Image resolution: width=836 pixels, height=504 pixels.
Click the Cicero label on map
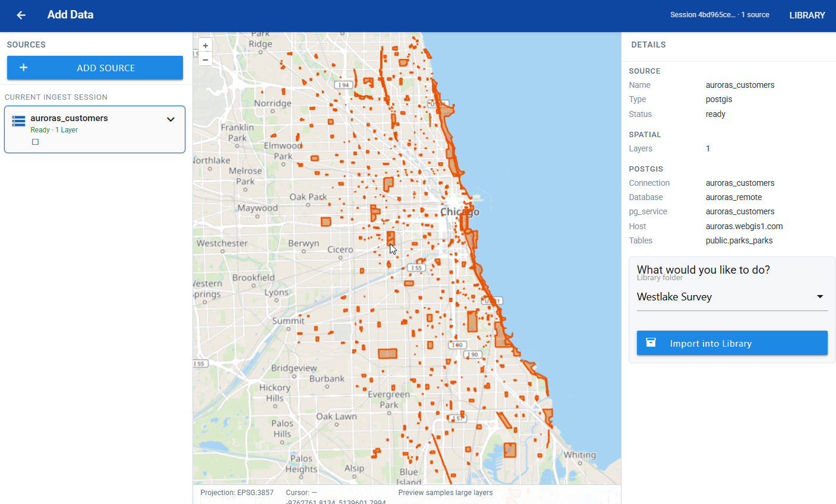tap(340, 249)
